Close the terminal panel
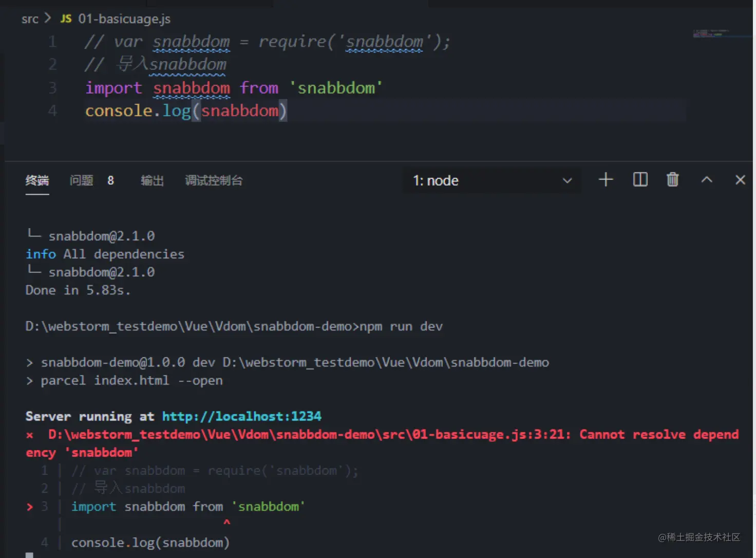The width and height of the screenshot is (756, 558). click(x=740, y=180)
